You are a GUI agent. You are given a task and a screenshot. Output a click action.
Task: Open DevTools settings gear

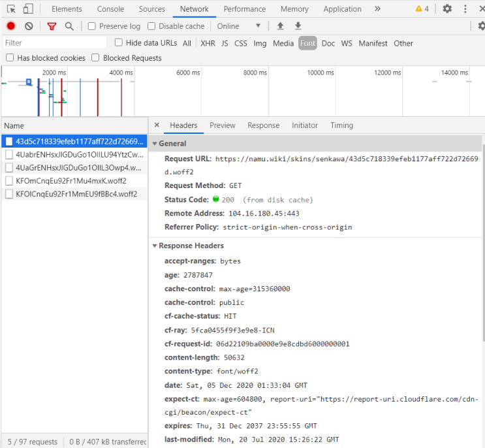(x=447, y=8)
